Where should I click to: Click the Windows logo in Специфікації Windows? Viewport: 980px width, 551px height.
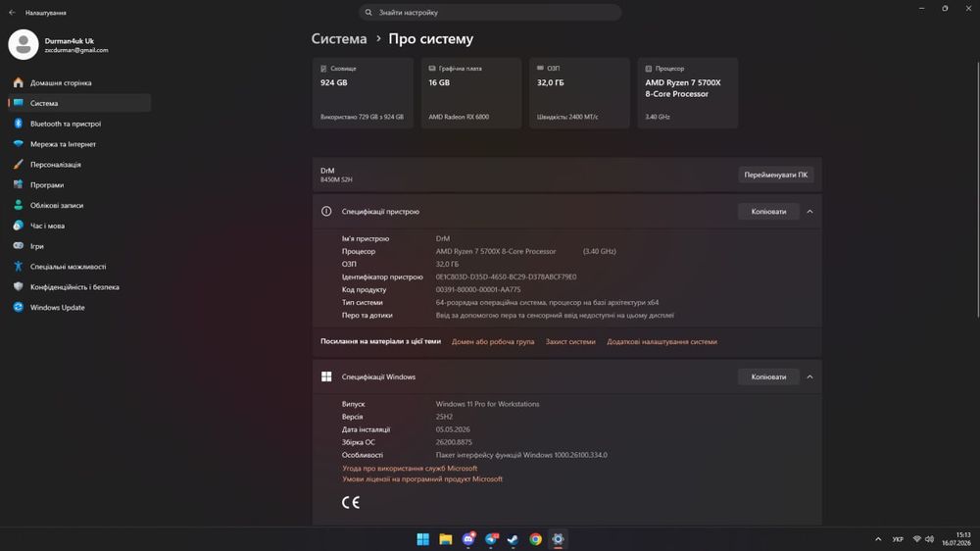pos(326,376)
